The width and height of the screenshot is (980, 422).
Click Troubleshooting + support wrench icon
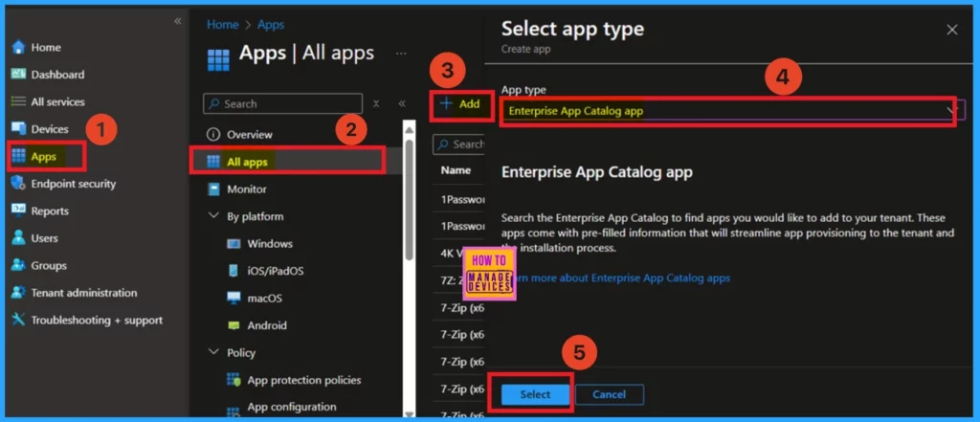pos(18,321)
